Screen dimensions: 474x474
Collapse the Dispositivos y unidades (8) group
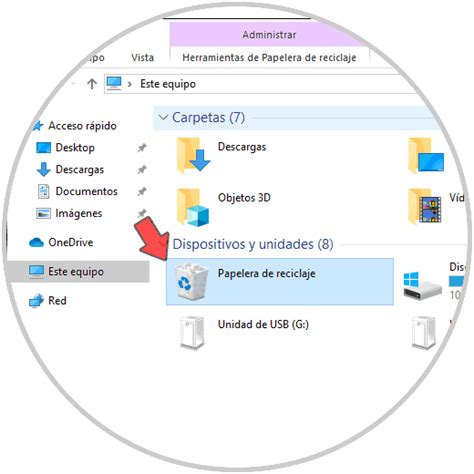[163, 244]
